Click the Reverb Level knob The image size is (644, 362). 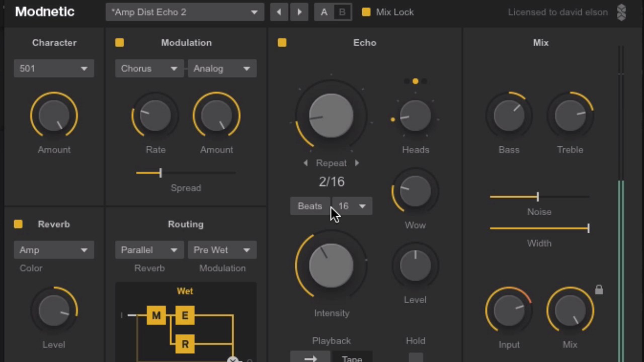pos(54,310)
